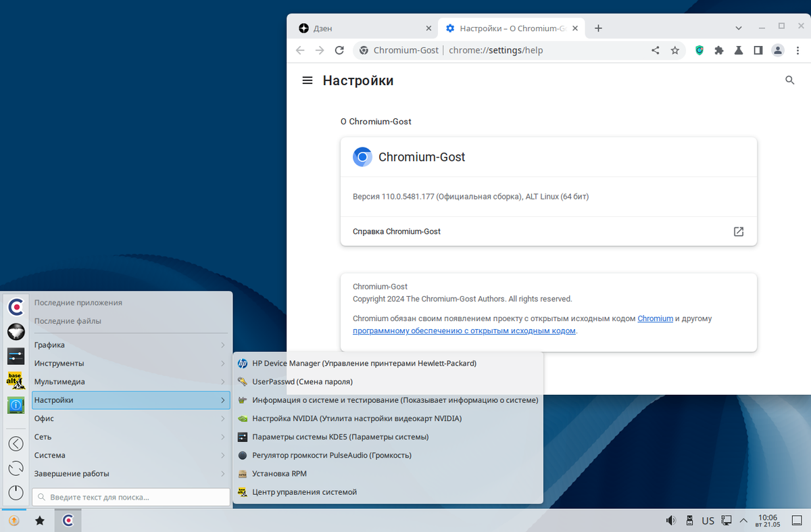Click the launcher search text field

[x=131, y=497]
